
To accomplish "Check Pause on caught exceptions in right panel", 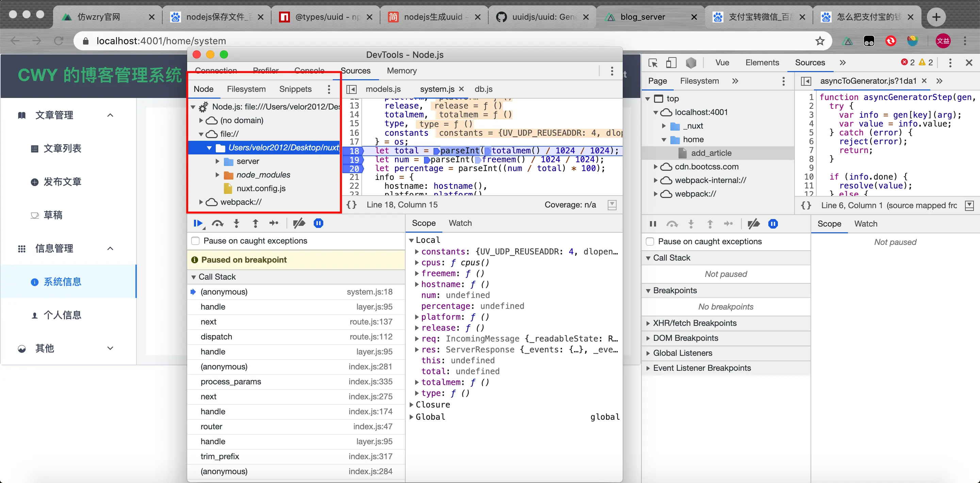I will (650, 241).
